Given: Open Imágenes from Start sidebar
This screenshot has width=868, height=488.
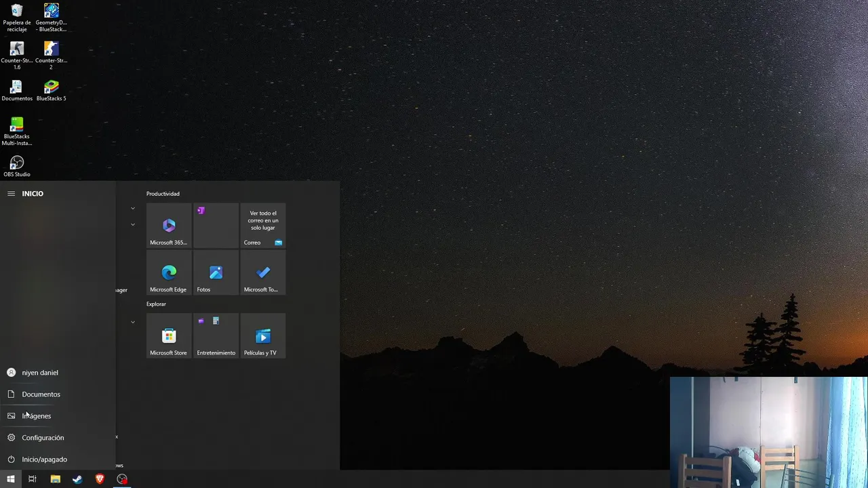Looking at the screenshot, I should pyautogui.click(x=58, y=416).
